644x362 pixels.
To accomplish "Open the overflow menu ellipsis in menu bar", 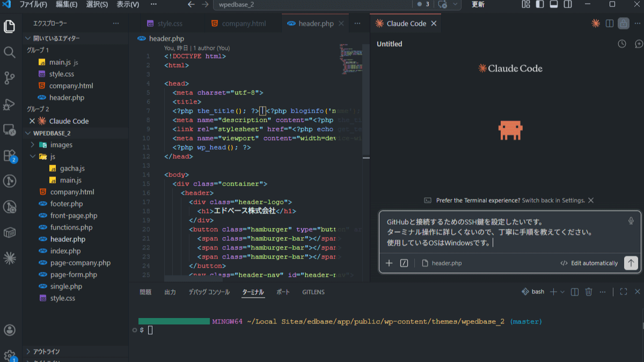I will 153,4.
